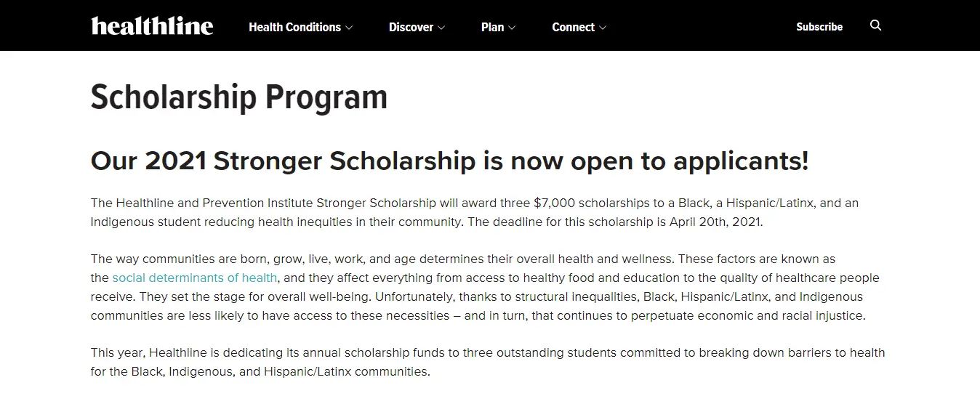
Task: Expand the Connect chevron arrow
Action: [603, 28]
